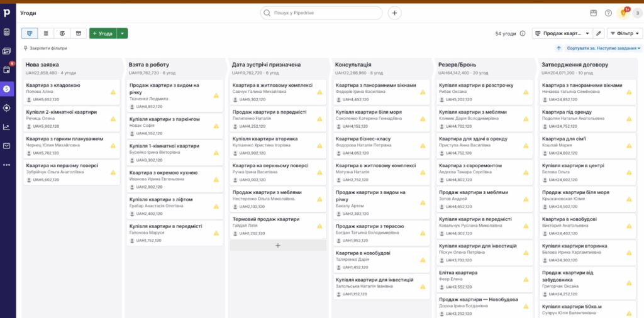Viewport: 644px width, 318px height.
Task: Open the lightbulb Sales Assistant icon
Action: [x=624, y=13]
